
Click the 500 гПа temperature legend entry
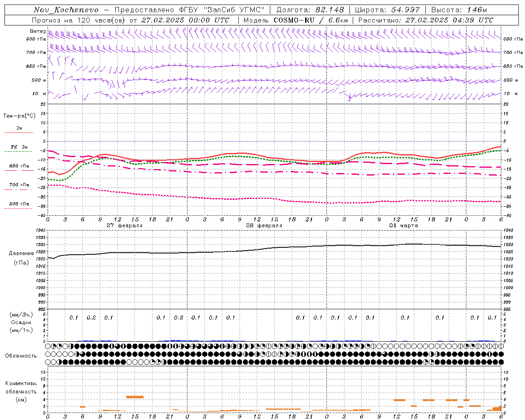[19, 204]
